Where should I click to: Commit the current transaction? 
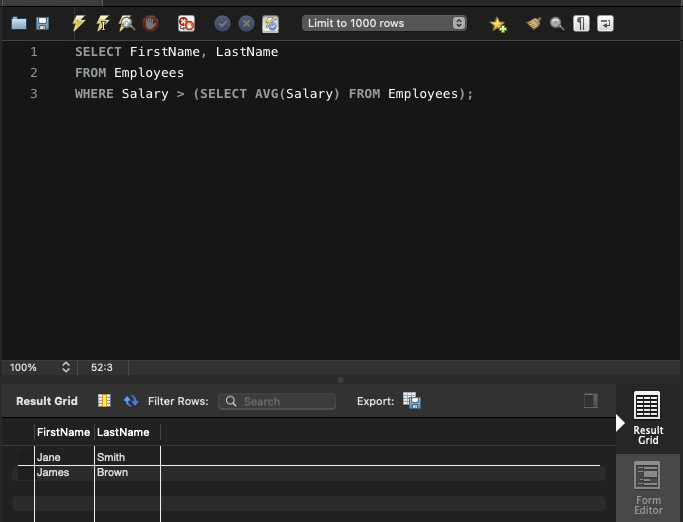tap(222, 23)
